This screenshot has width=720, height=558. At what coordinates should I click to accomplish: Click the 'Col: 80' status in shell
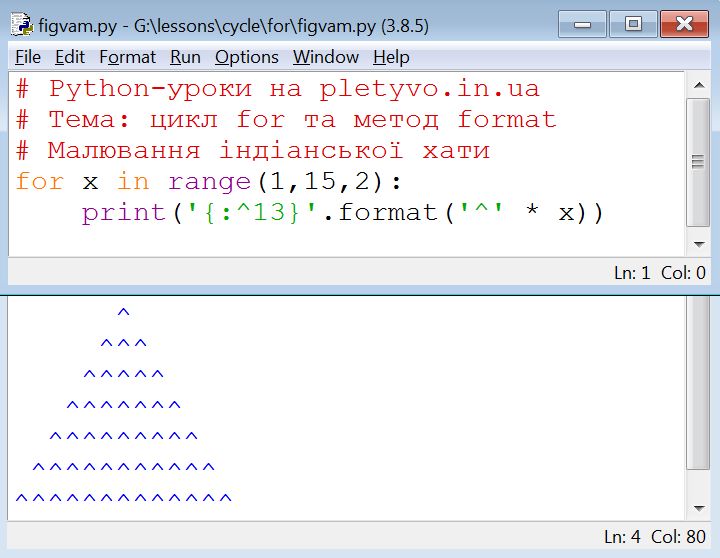pos(678,536)
